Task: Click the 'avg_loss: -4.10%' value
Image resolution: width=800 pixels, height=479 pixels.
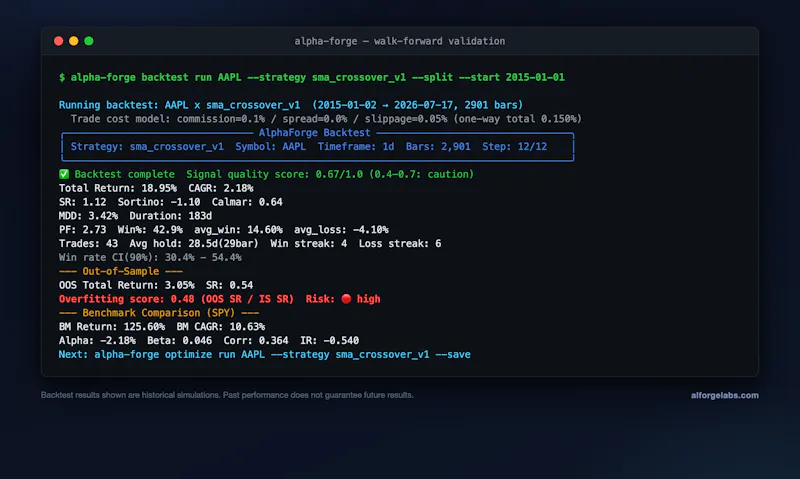Action: (341, 230)
